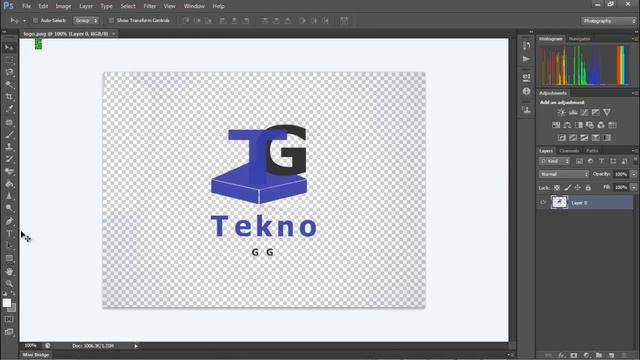Image resolution: width=640 pixels, height=360 pixels.
Task: Toggle lock position for the layer
Action: pos(578,188)
